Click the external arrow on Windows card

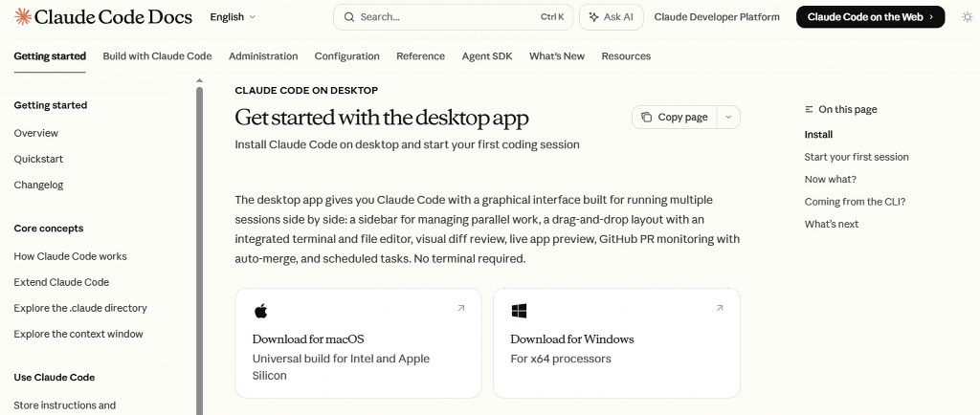(720, 308)
